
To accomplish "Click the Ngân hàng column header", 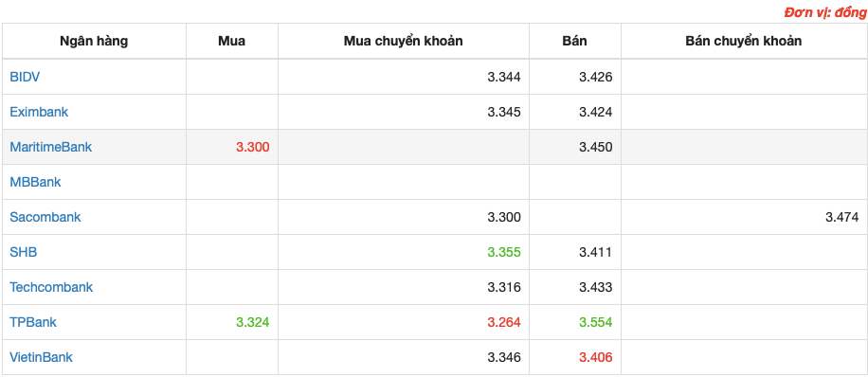I will coord(94,41).
